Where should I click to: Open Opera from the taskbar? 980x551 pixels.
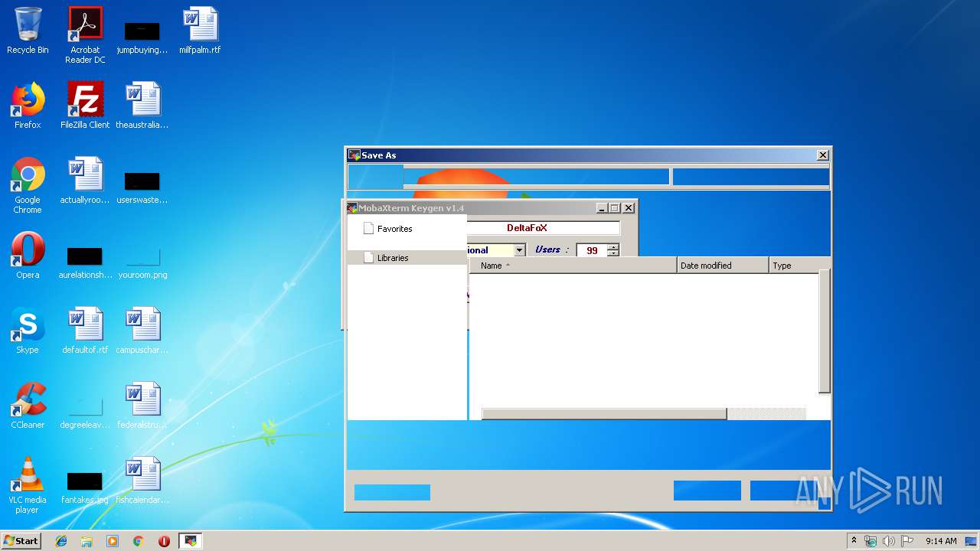164,541
